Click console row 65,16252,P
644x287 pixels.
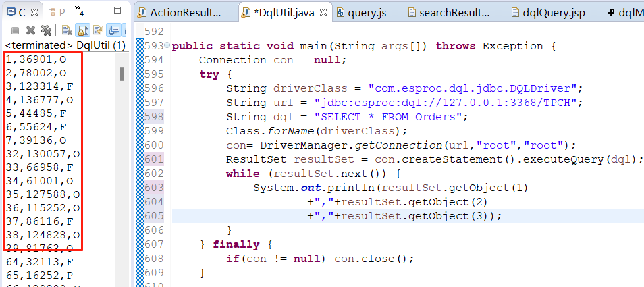click(x=39, y=275)
